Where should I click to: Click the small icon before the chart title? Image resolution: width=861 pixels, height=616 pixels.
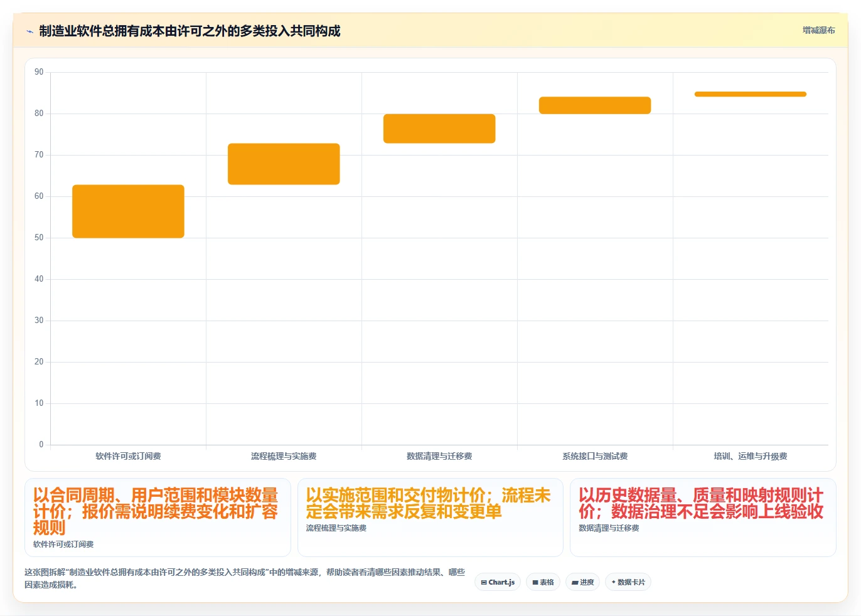pos(29,31)
